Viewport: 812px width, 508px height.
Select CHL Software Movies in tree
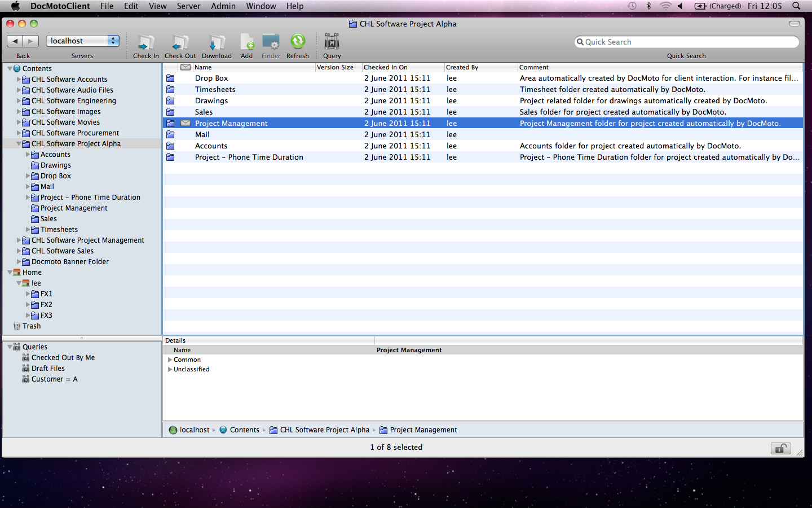click(65, 122)
